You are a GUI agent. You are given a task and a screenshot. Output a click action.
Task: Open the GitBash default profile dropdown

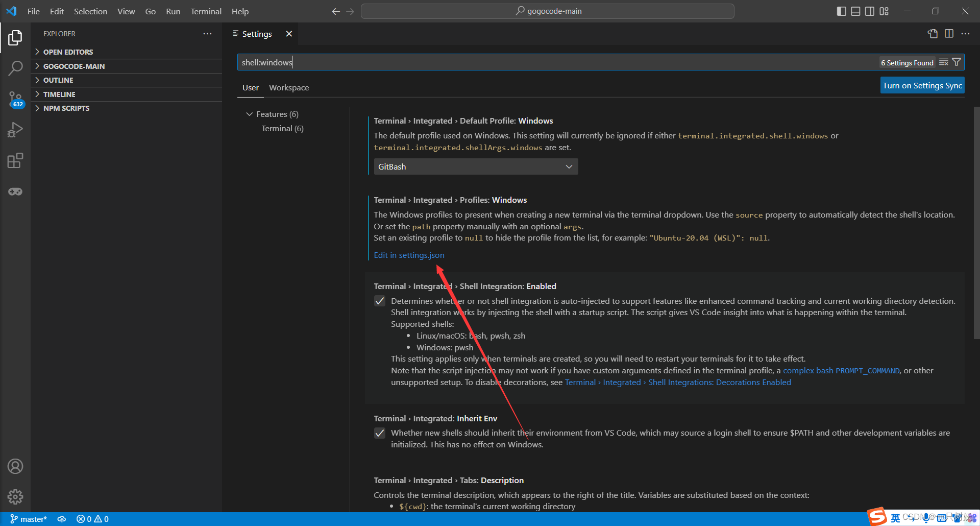coord(475,166)
